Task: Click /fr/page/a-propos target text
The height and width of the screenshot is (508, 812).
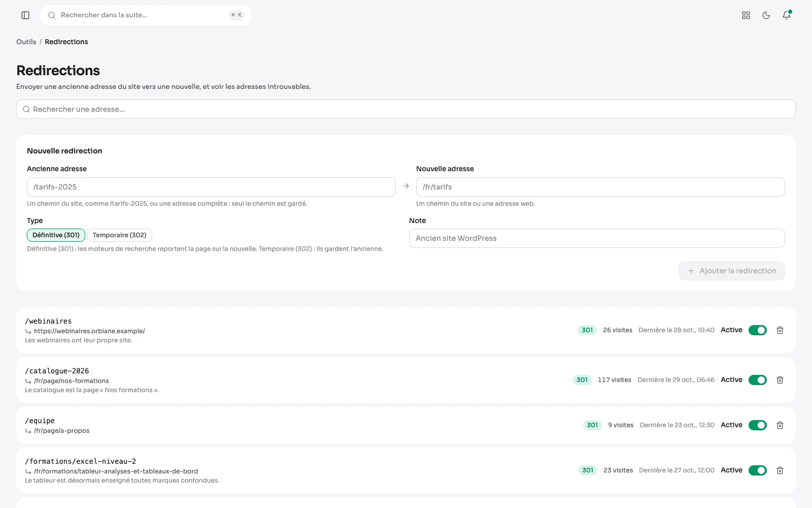Action: tap(62, 431)
